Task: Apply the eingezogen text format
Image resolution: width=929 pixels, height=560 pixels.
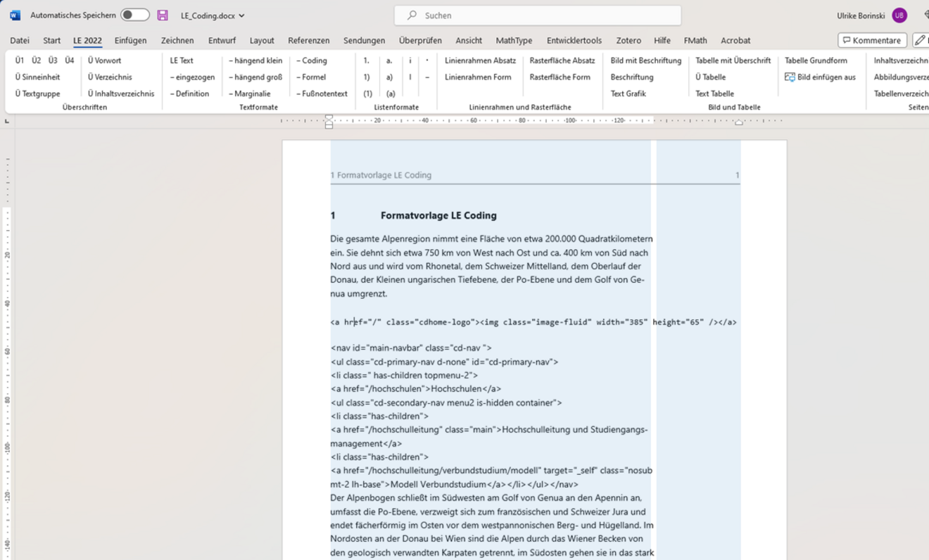Action: coord(192,77)
